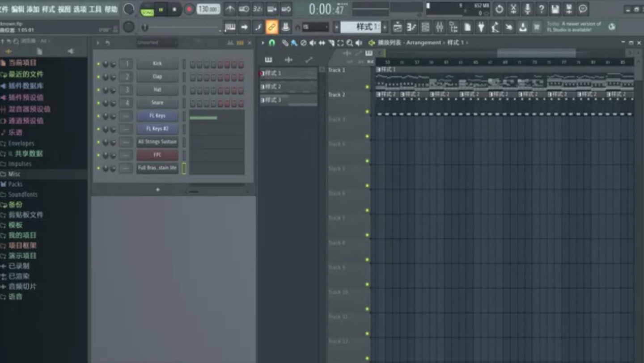644x363 pixels.
Task: Select the FPC channel button
Action: (x=157, y=155)
